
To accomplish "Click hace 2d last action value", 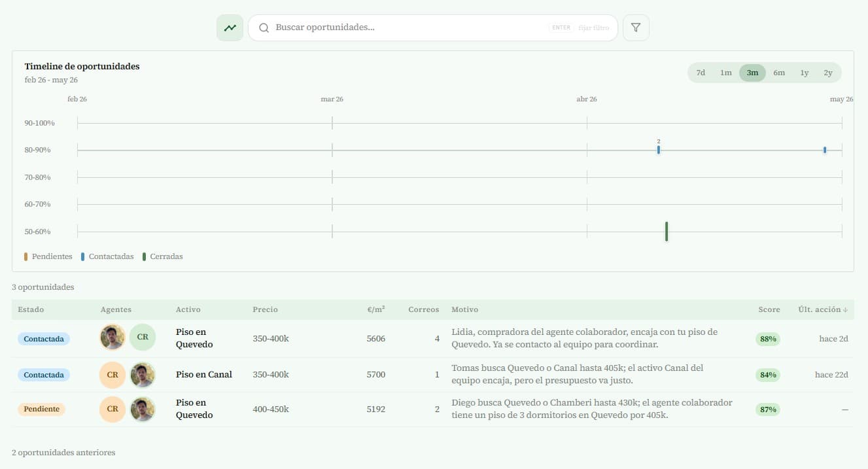I will (833, 339).
